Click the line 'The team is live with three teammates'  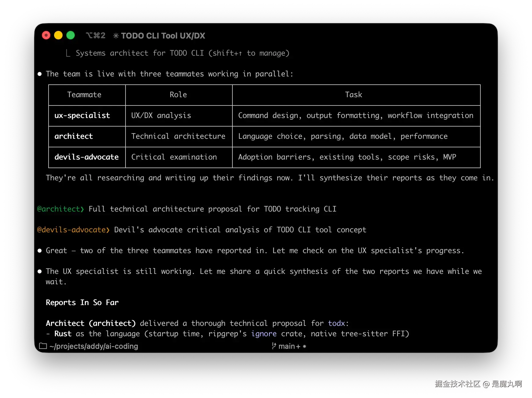point(169,74)
